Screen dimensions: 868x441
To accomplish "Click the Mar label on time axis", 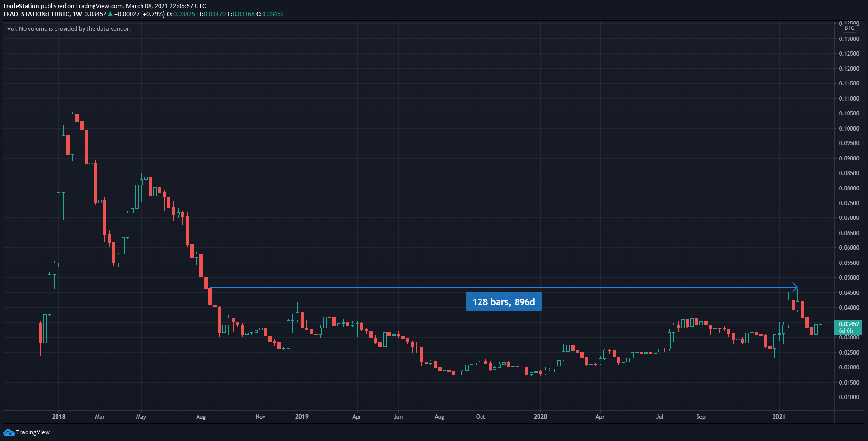I will (x=100, y=417).
